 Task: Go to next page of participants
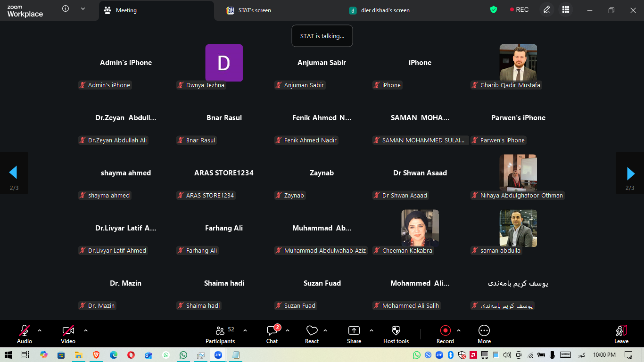[630, 173]
